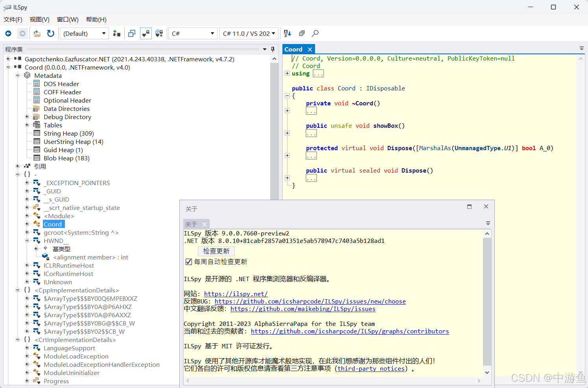Image resolution: width=588 pixels, height=388 pixels.
Task: Click the About window vertical scrollbar down arrow
Action: [487, 372]
